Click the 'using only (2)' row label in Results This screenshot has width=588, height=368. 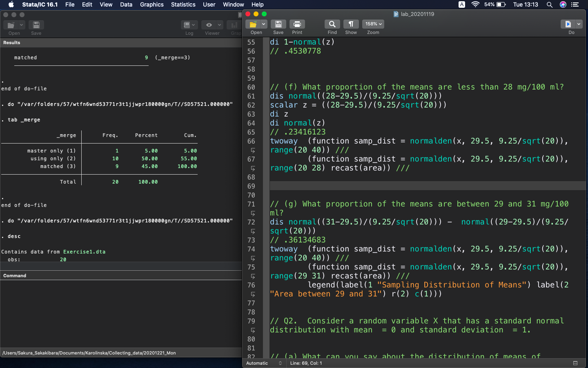tap(53, 159)
